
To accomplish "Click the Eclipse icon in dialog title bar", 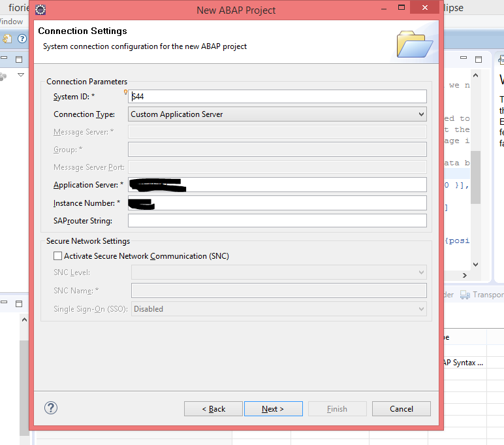I will (40, 10).
